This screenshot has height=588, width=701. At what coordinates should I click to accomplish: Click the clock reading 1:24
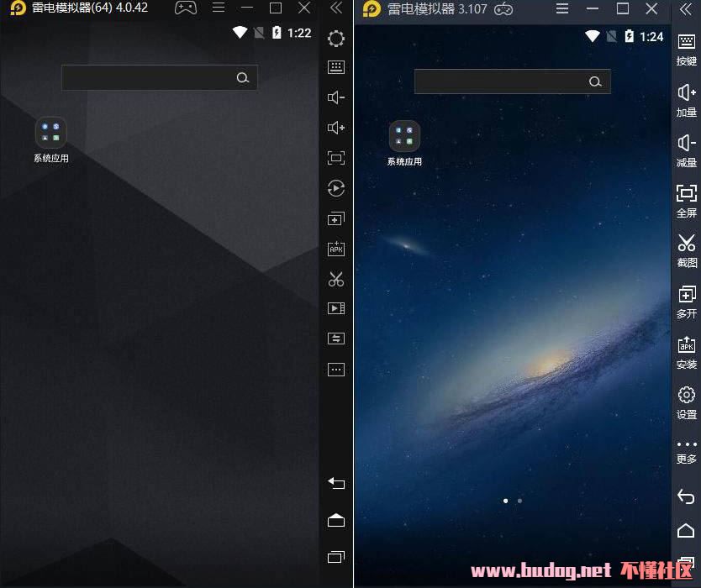coord(651,37)
